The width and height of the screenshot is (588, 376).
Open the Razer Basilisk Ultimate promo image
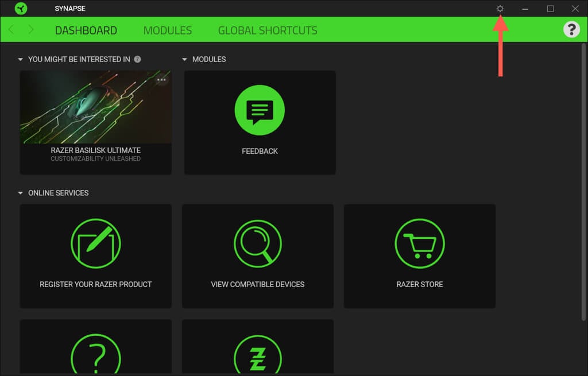96,107
